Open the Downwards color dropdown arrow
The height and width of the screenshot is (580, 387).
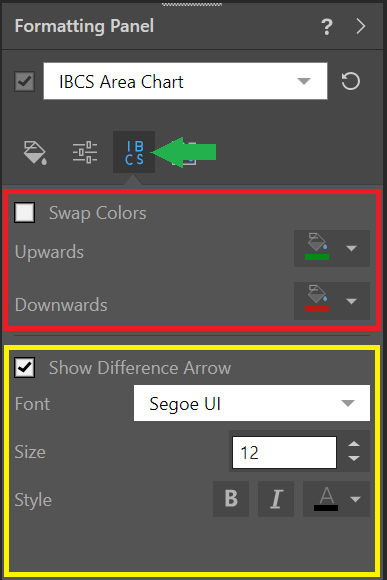click(x=351, y=301)
